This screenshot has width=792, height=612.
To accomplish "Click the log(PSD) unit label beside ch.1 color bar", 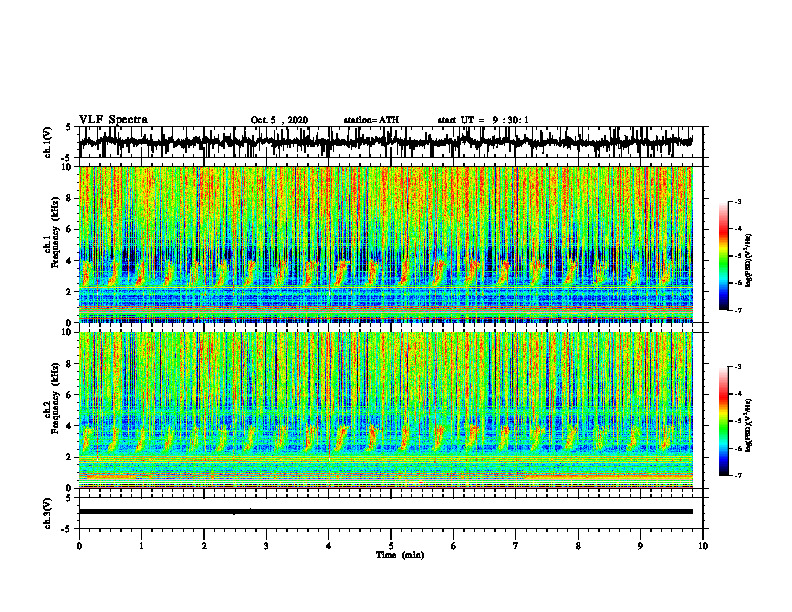I will click(x=749, y=261).
